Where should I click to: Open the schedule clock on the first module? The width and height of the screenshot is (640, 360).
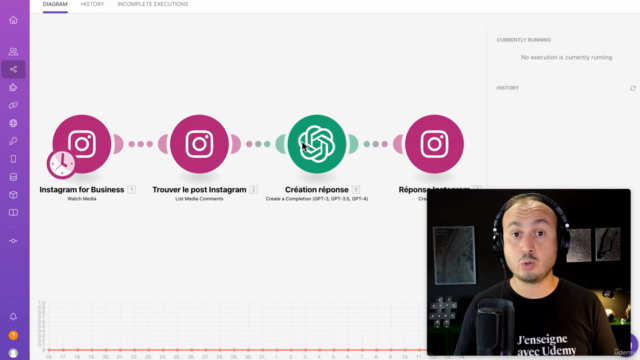coord(61,164)
